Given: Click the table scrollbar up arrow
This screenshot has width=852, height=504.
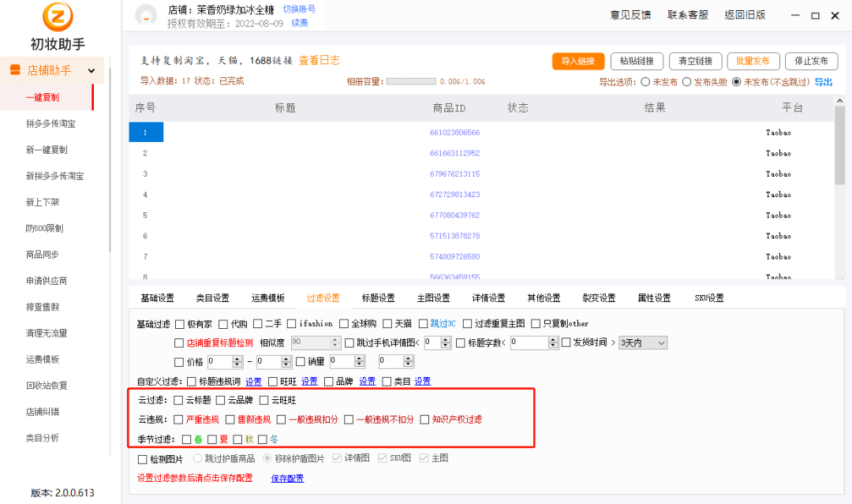Looking at the screenshot, I should click(839, 101).
